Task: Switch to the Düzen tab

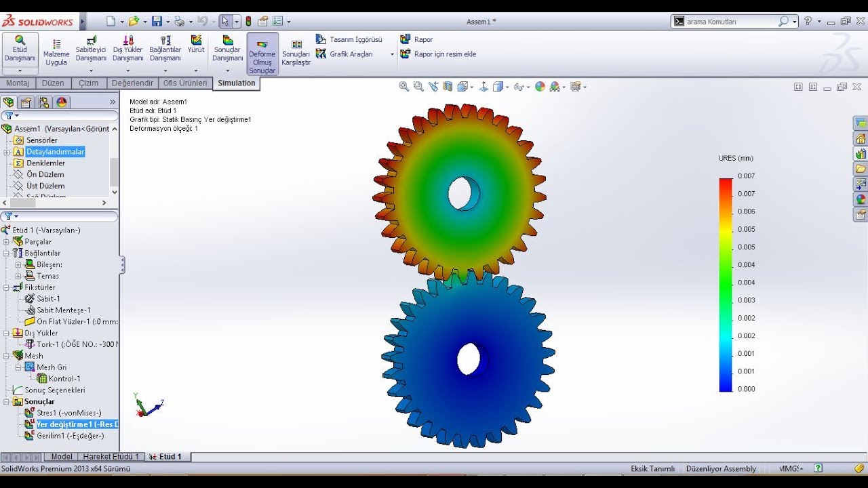Action: coord(53,83)
